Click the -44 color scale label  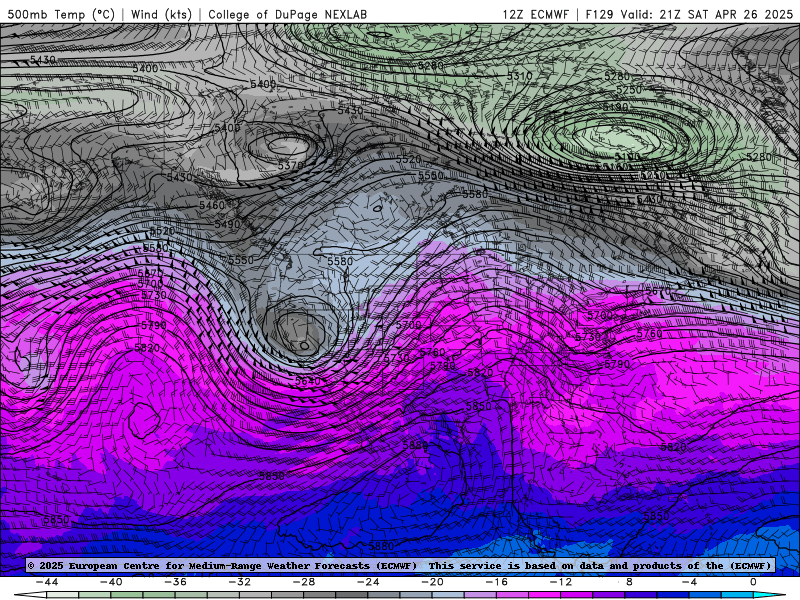click(47, 582)
